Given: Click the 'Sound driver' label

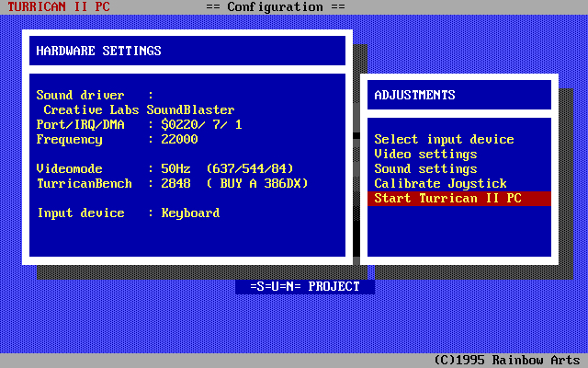Looking at the screenshot, I should click(x=80, y=95).
